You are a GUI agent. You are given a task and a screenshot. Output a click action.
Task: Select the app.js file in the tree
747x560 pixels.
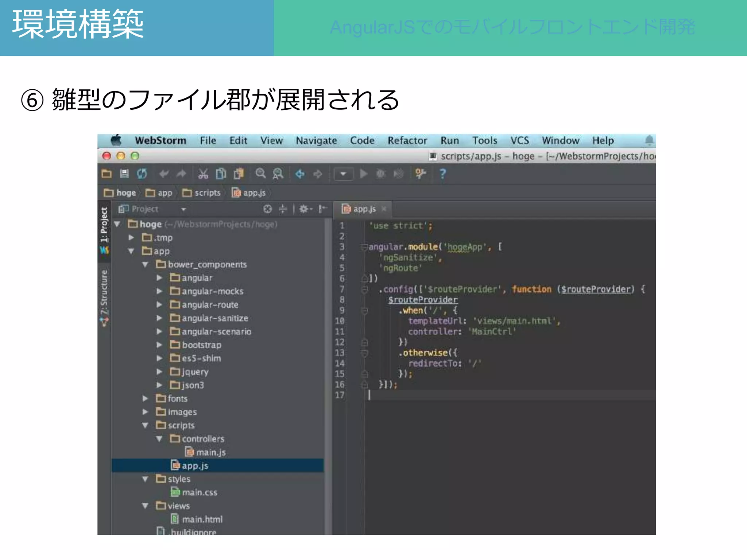click(x=218, y=466)
